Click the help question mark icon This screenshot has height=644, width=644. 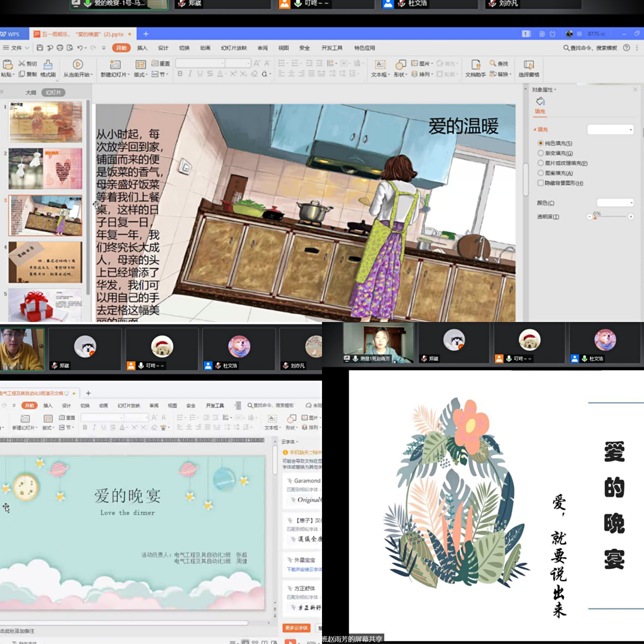point(627,48)
